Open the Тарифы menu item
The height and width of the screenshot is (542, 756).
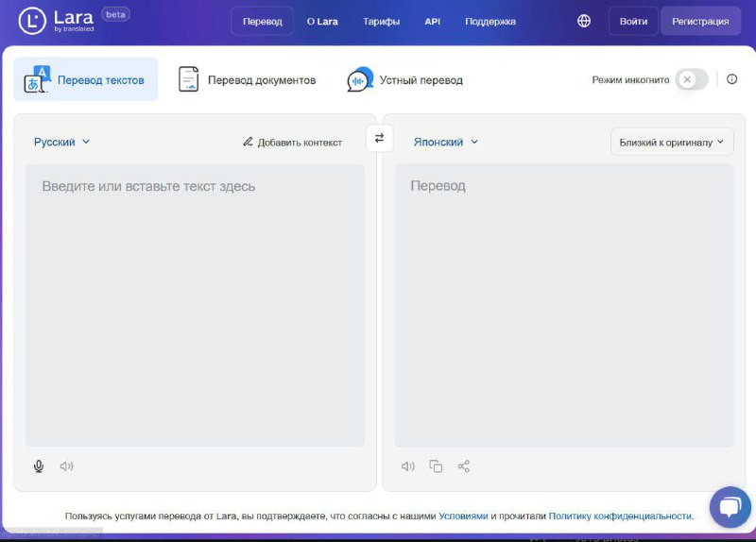[381, 21]
